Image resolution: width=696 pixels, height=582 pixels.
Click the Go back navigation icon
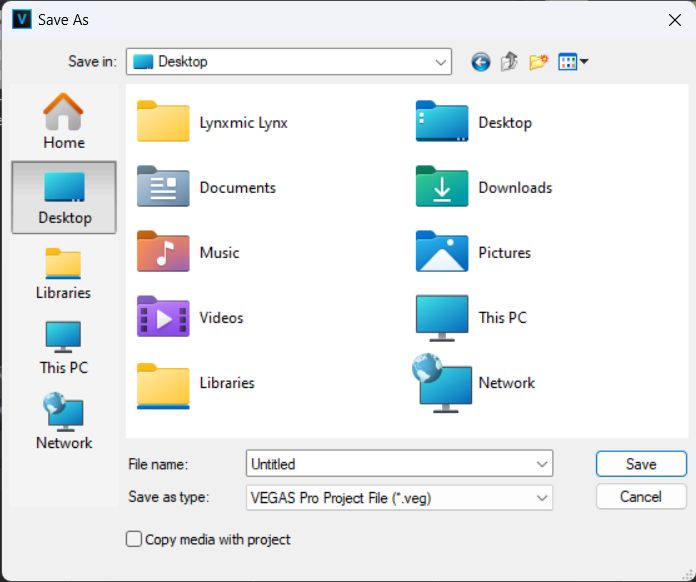(481, 62)
